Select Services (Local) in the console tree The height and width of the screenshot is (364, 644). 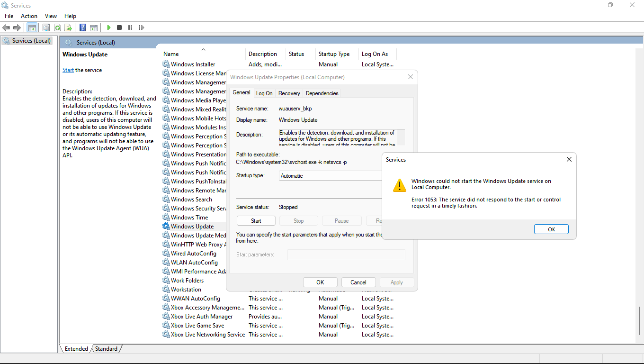click(27, 41)
